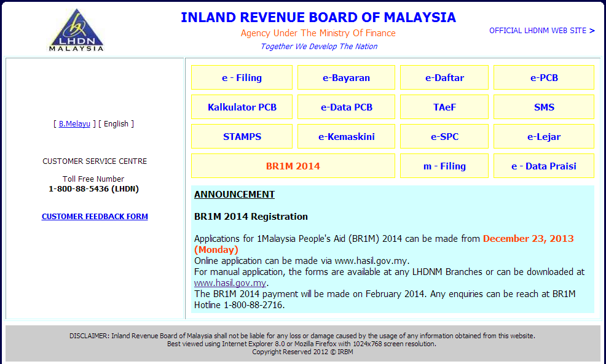The width and height of the screenshot is (606, 364).
Task: Click the BR1M 2014 Registration heading
Action: point(251,217)
